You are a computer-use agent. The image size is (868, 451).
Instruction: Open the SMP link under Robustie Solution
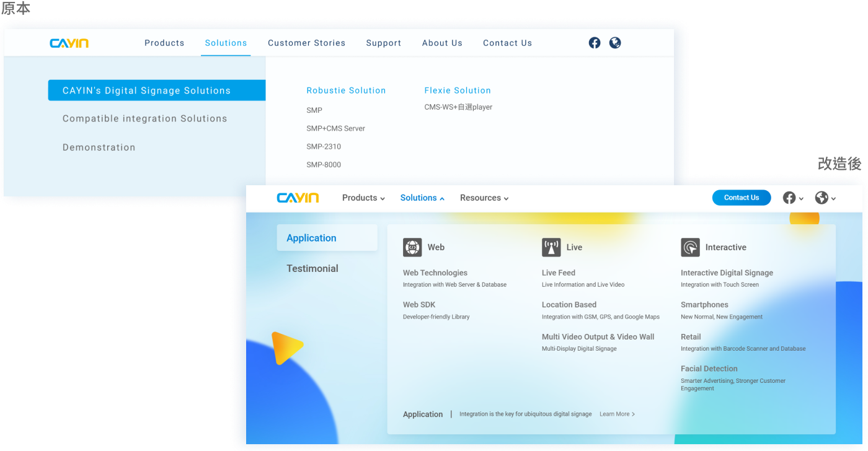(314, 110)
